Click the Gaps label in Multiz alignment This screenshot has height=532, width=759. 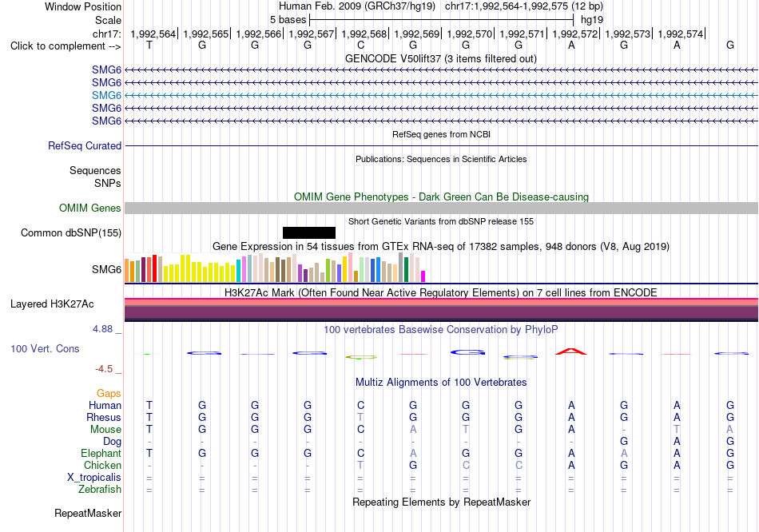[x=109, y=394]
